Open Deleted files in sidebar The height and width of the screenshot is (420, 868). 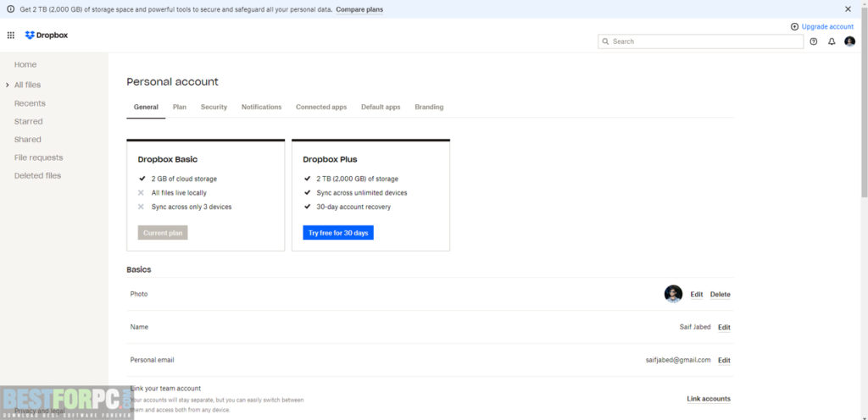(37, 176)
